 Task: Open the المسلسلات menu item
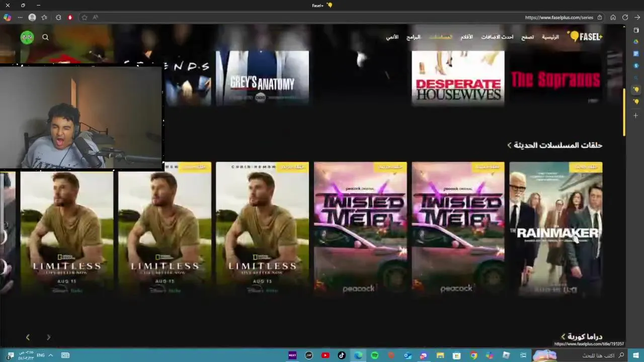click(x=440, y=37)
